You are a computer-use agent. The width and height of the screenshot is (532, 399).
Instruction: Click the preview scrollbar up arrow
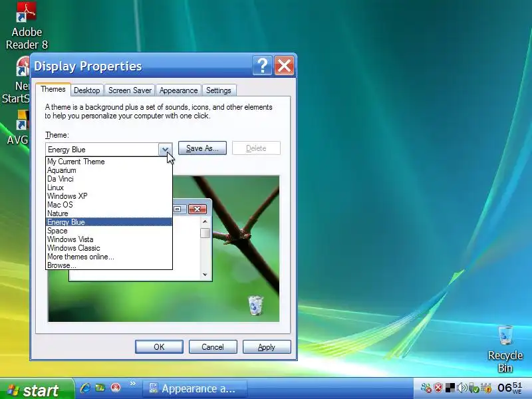(x=205, y=221)
